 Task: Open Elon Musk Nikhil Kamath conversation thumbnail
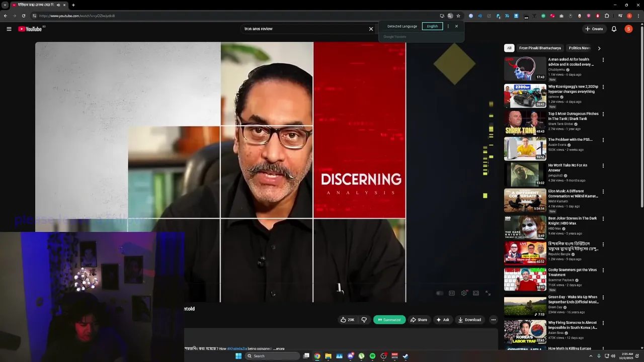525,200
